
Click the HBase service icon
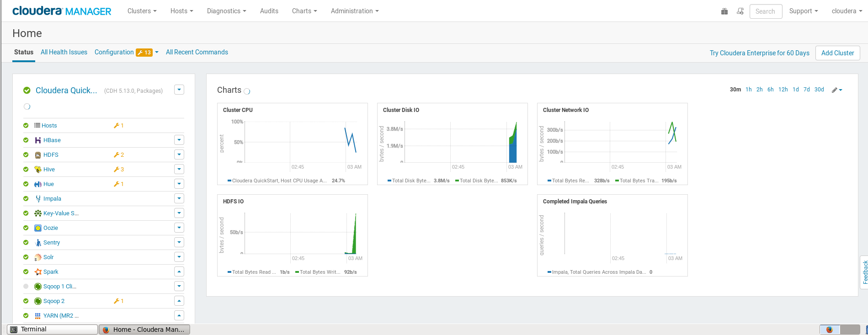pyautogui.click(x=38, y=140)
